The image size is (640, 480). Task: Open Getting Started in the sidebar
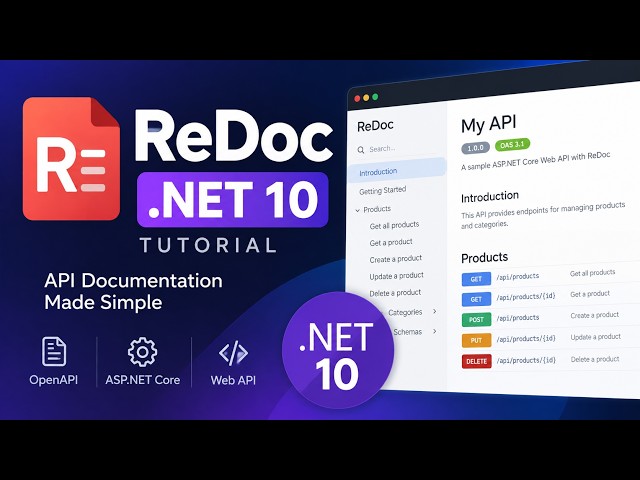pos(382,190)
